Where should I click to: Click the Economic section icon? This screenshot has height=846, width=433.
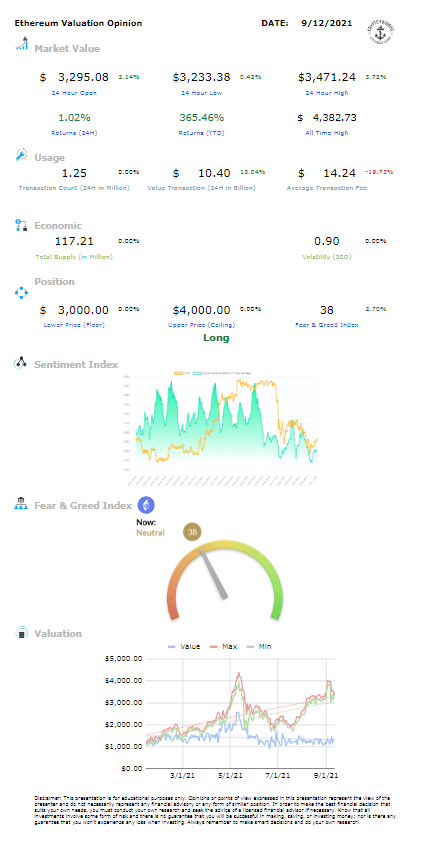pos(20,225)
